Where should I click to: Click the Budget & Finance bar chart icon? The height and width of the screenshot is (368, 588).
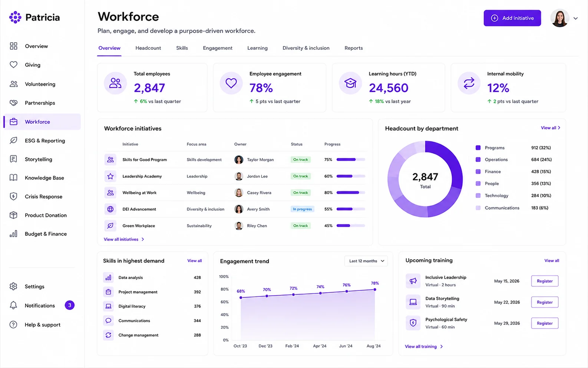click(13, 234)
